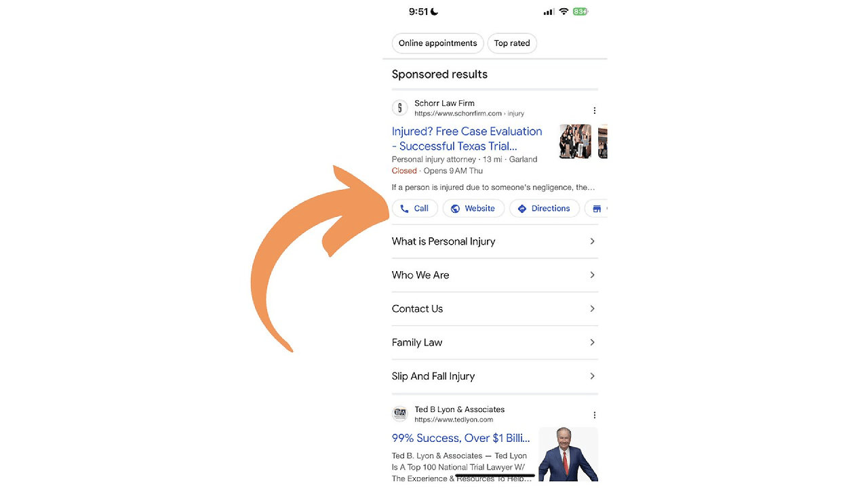Tap the Schorr Law Firm team photo
The image size is (868, 488).
575,141
